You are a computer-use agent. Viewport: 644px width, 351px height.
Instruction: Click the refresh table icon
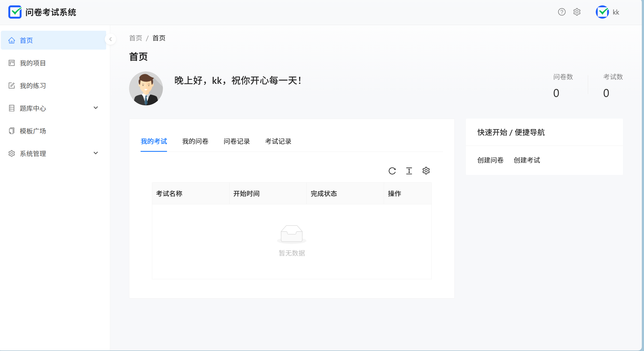(392, 171)
